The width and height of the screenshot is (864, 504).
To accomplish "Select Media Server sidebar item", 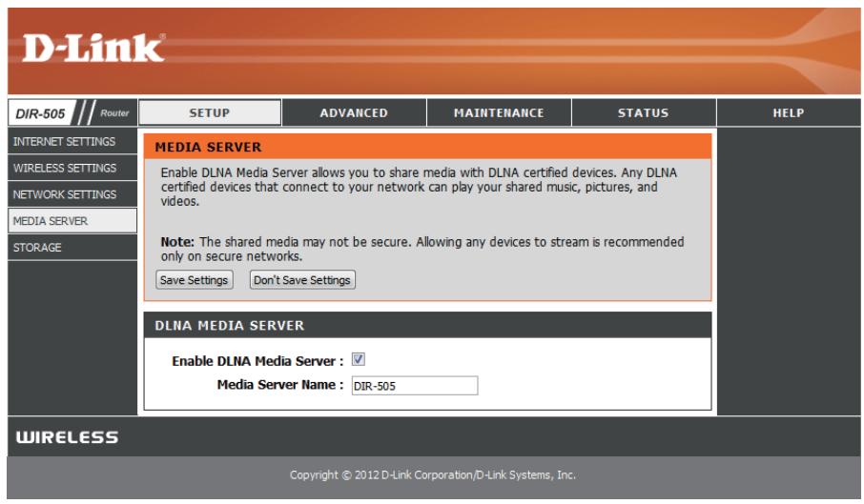I will tap(72, 221).
